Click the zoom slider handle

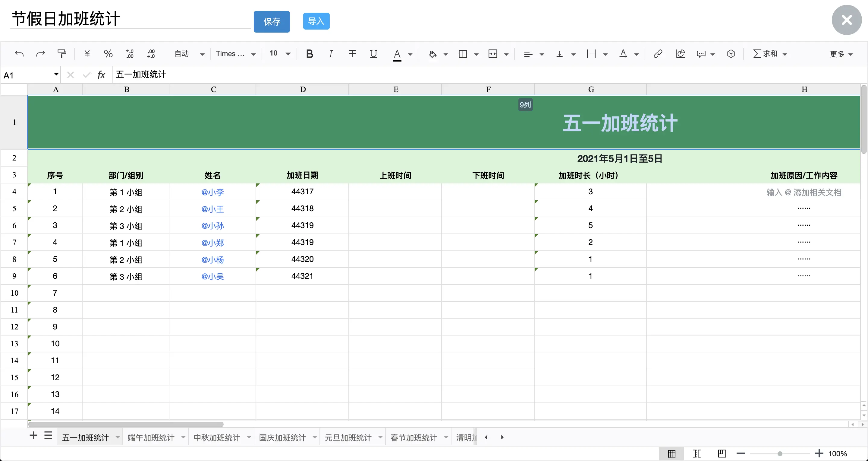click(x=780, y=453)
